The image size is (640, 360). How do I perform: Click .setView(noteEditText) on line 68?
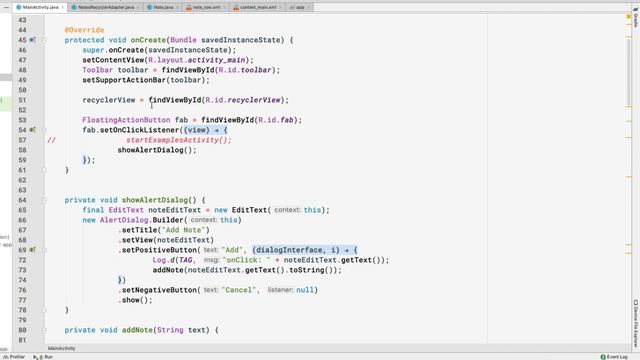pos(166,240)
